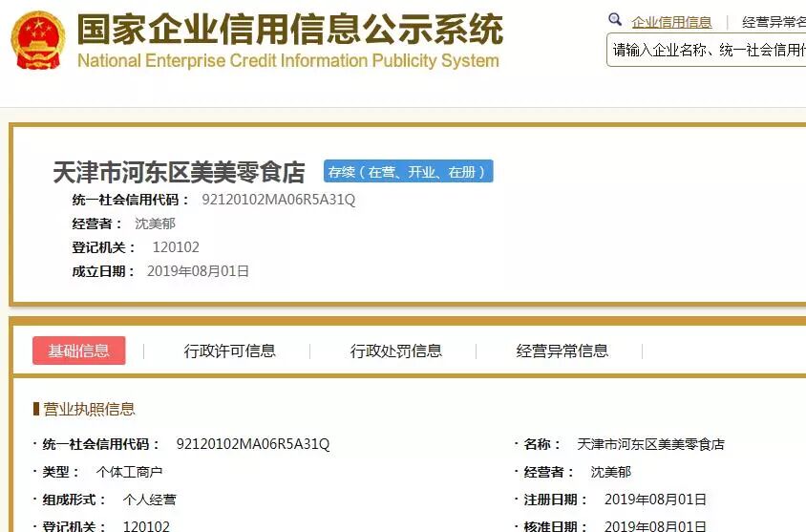Select the 经营异常名录 search category
The height and width of the screenshot is (532, 806).
click(x=774, y=22)
